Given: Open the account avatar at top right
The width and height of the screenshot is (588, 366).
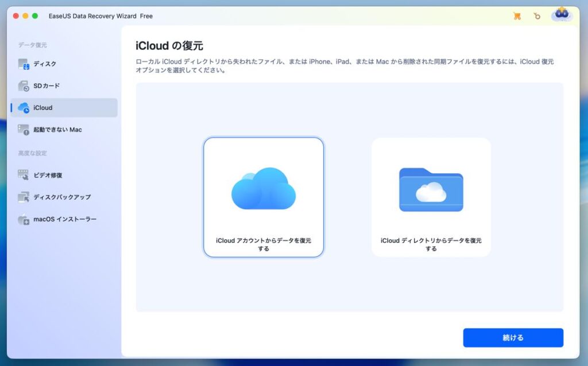Looking at the screenshot, I should point(562,15).
